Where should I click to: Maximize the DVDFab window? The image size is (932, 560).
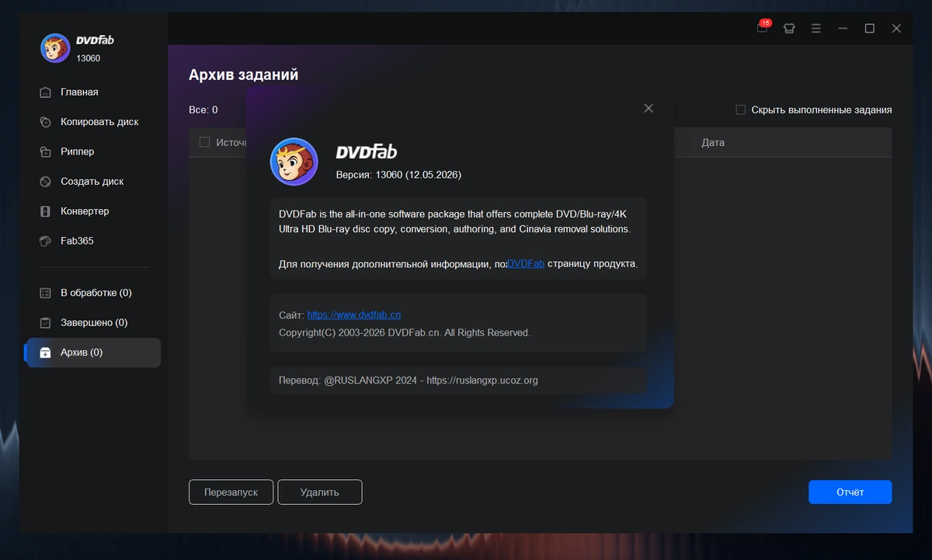(x=870, y=29)
